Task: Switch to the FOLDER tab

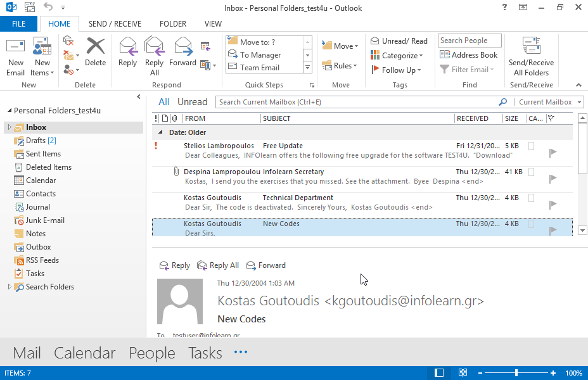Action: point(173,24)
